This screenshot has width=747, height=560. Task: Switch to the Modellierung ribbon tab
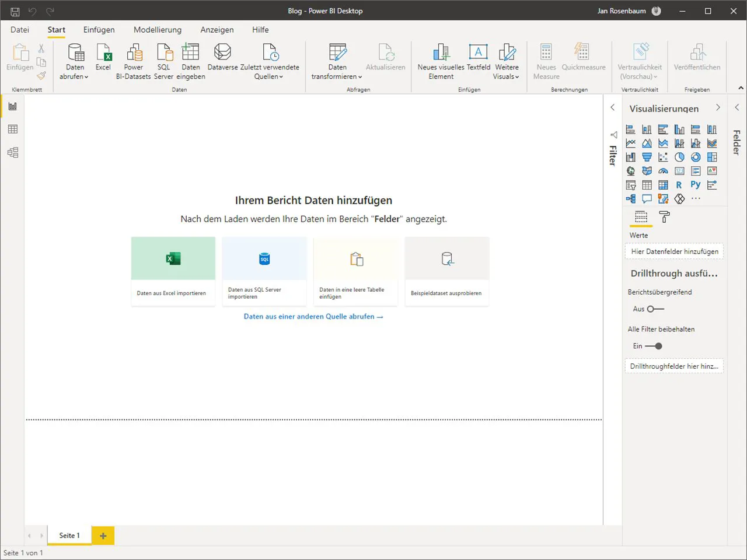coord(158,30)
